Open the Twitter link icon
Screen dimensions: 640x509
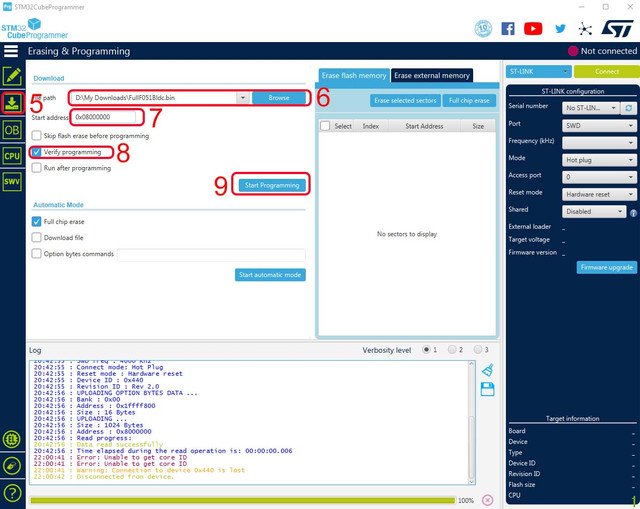560,29
